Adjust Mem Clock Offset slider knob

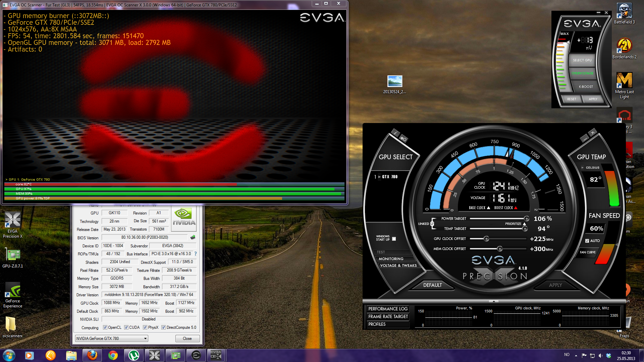pos(500,249)
